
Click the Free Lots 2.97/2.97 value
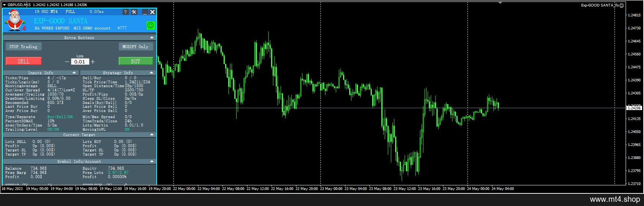click(118, 173)
